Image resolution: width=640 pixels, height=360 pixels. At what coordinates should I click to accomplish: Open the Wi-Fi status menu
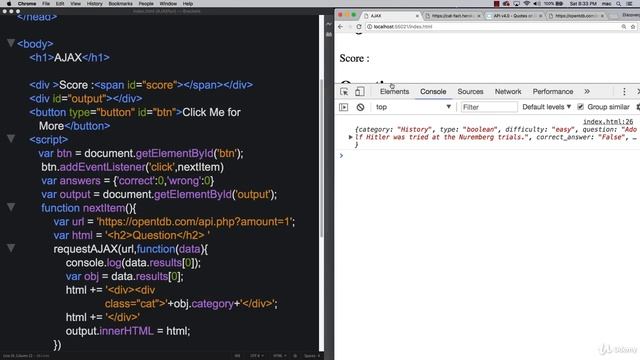[527, 4]
